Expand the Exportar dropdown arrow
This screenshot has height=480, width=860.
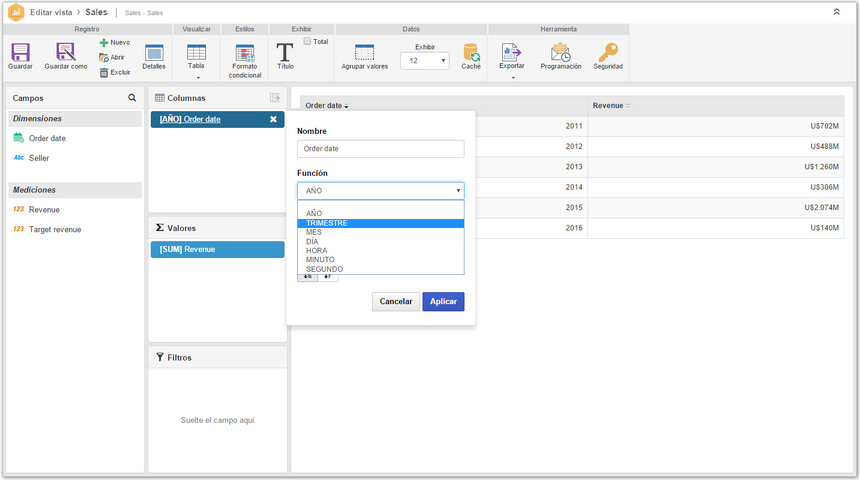513,78
